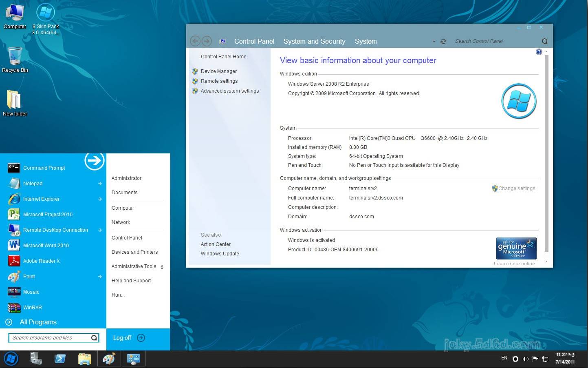Screen dimensions: 588x368
Task: Open Windows Update under See also
Action: coord(220,254)
